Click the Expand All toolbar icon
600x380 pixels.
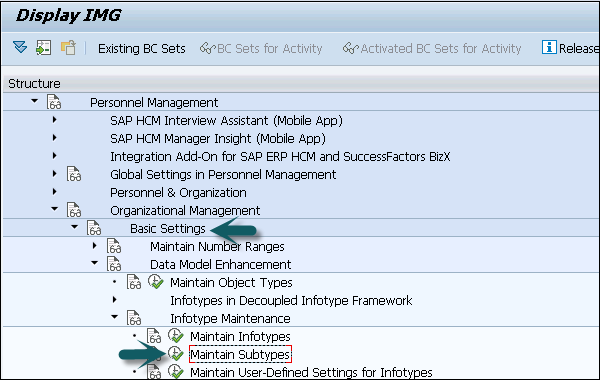point(20,47)
